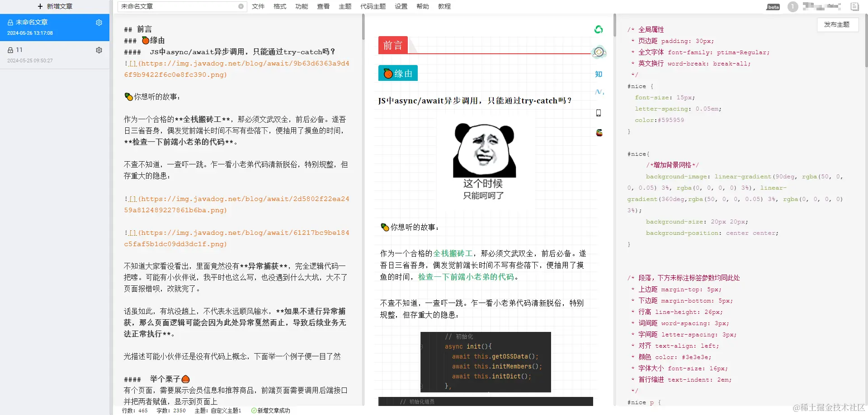
Task: Click the 行数: 465 status entry
Action: pyautogui.click(x=135, y=410)
